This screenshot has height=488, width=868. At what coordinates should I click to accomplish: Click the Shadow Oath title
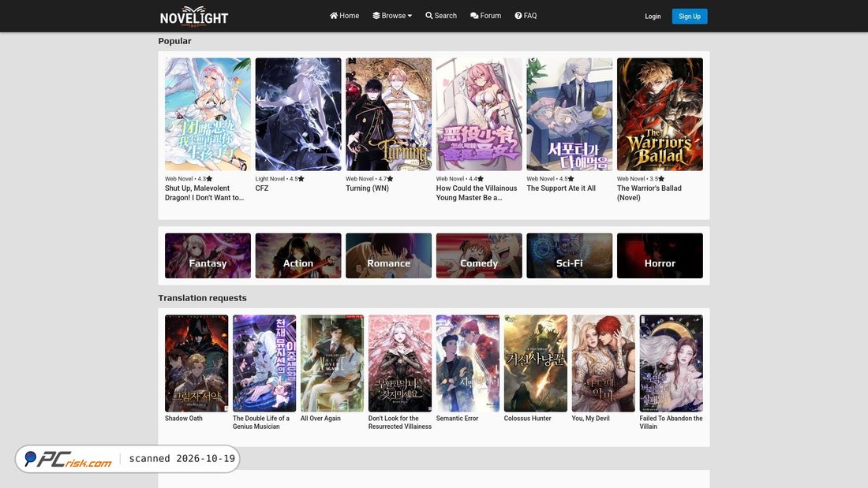point(184,419)
